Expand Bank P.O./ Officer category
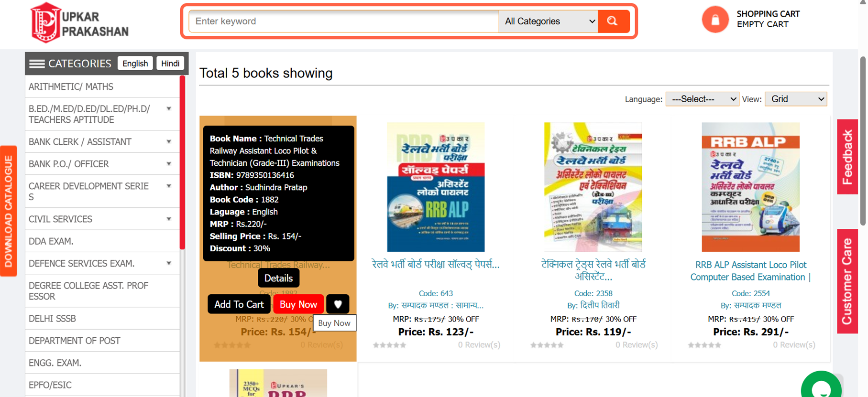 (169, 164)
